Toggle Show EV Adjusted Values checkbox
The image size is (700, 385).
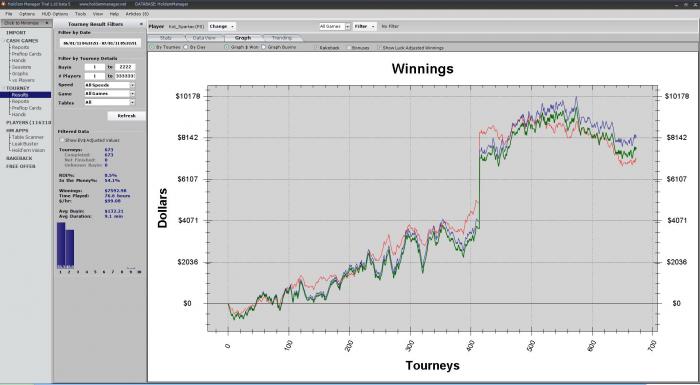[62, 140]
